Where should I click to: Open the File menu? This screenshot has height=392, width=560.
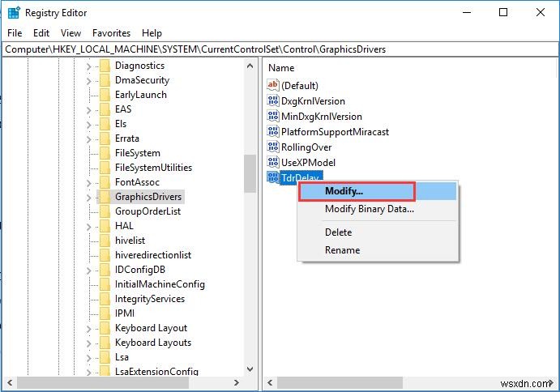click(15, 33)
